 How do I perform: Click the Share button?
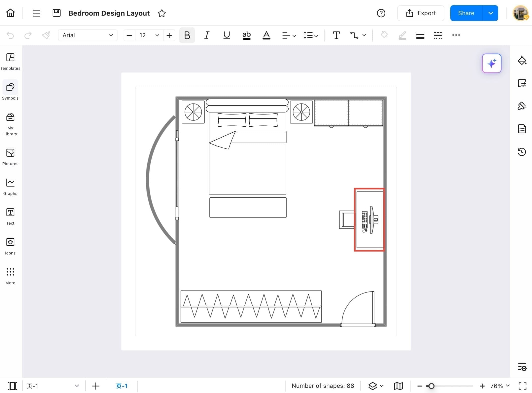pos(466,13)
